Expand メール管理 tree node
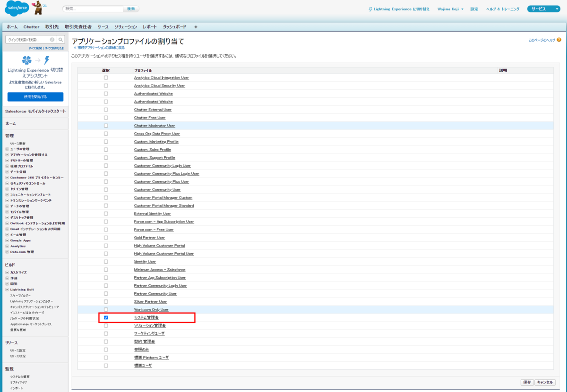This screenshot has height=392, width=567. pos(7,235)
